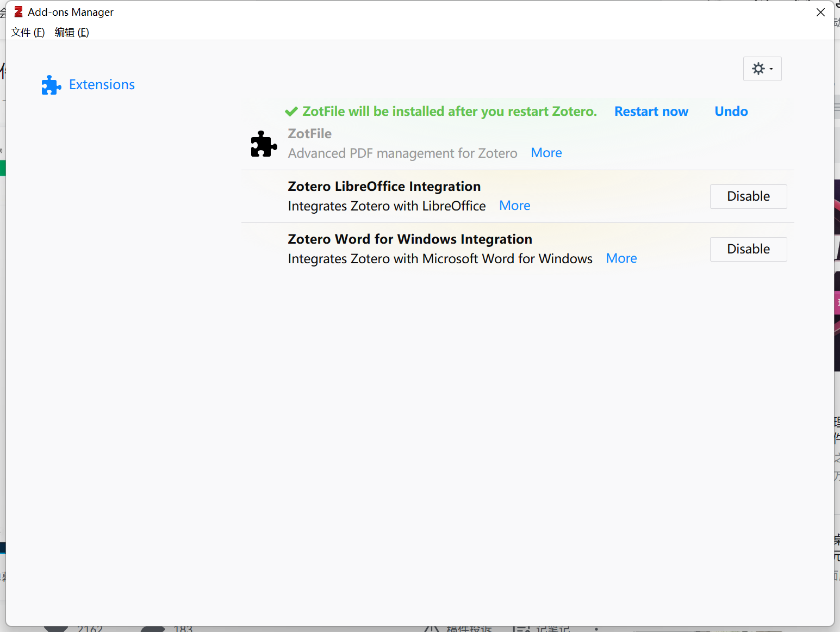Disable Zotero Word for Windows Integration
Screen dimensions: 840x632
pos(749,249)
